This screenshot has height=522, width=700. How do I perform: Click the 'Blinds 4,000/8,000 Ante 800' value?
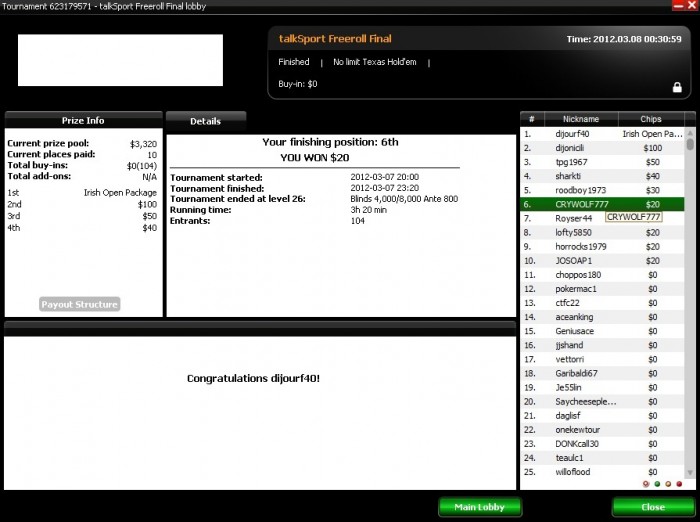pyautogui.click(x=404, y=199)
